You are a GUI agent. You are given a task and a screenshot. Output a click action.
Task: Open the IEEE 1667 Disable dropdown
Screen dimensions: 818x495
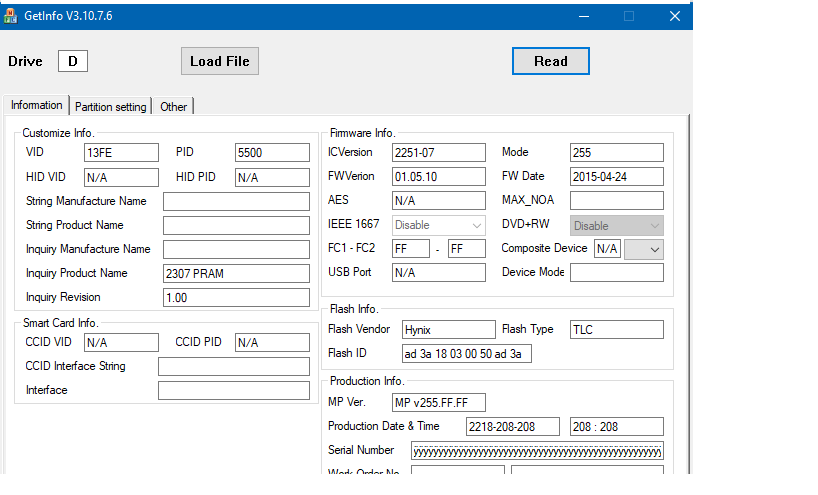438,225
